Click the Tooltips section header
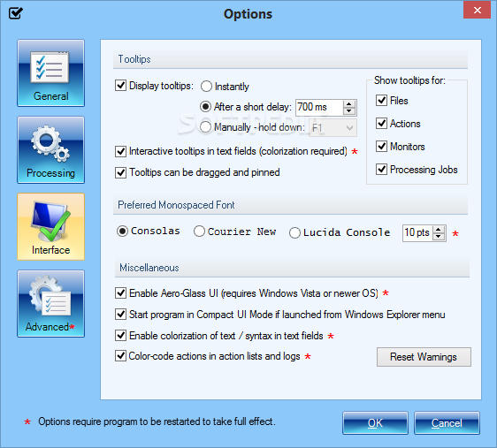The image size is (497, 448). (x=134, y=59)
